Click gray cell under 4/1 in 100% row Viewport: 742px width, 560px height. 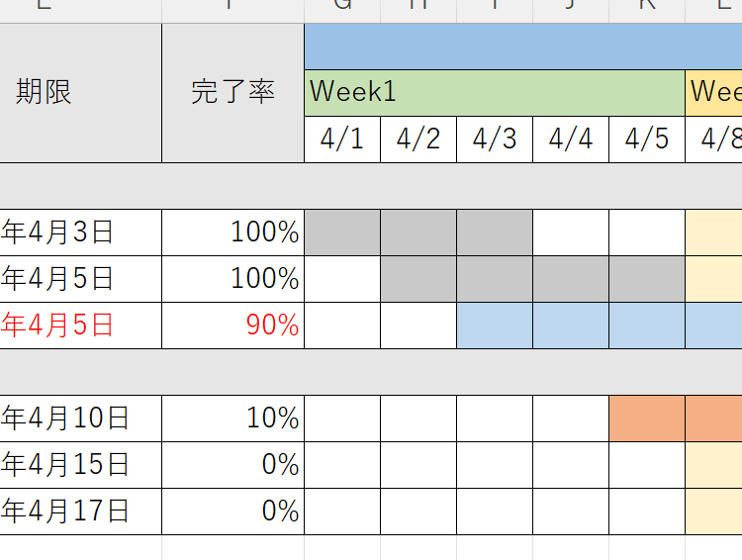pyautogui.click(x=342, y=233)
